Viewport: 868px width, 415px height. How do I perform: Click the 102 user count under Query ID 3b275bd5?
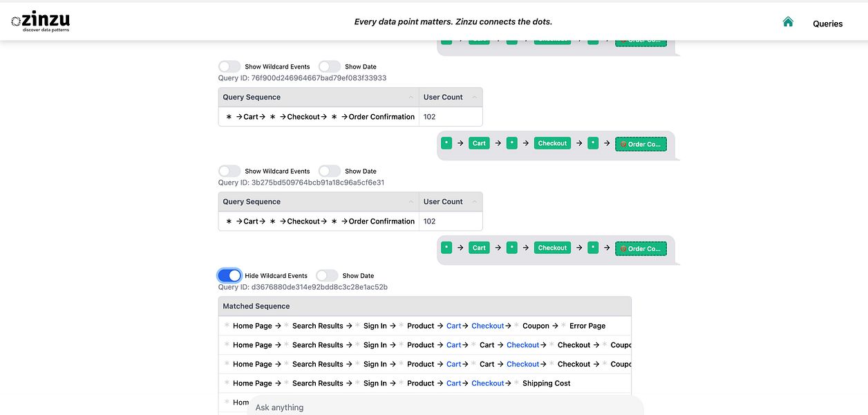[429, 221]
